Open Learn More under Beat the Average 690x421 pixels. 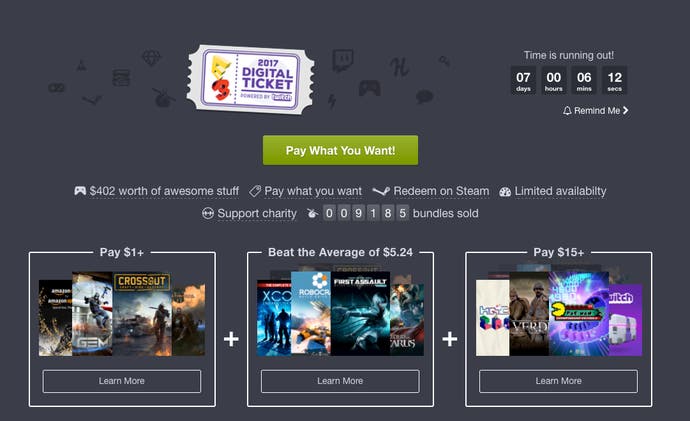pyautogui.click(x=340, y=381)
